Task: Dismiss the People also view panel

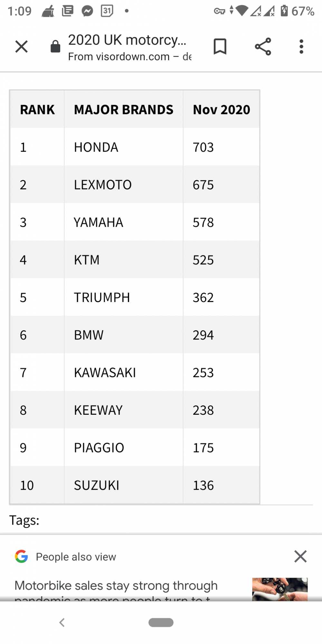Action: pos(300,556)
